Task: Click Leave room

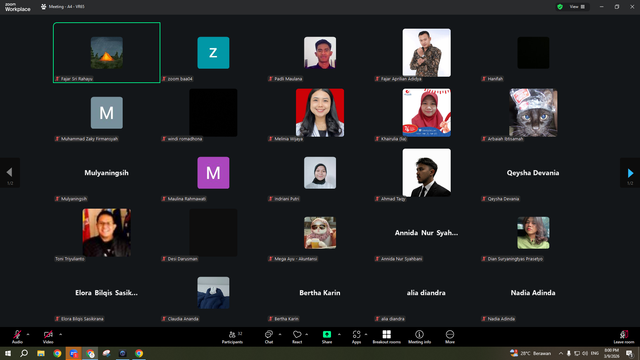Action: point(624,337)
